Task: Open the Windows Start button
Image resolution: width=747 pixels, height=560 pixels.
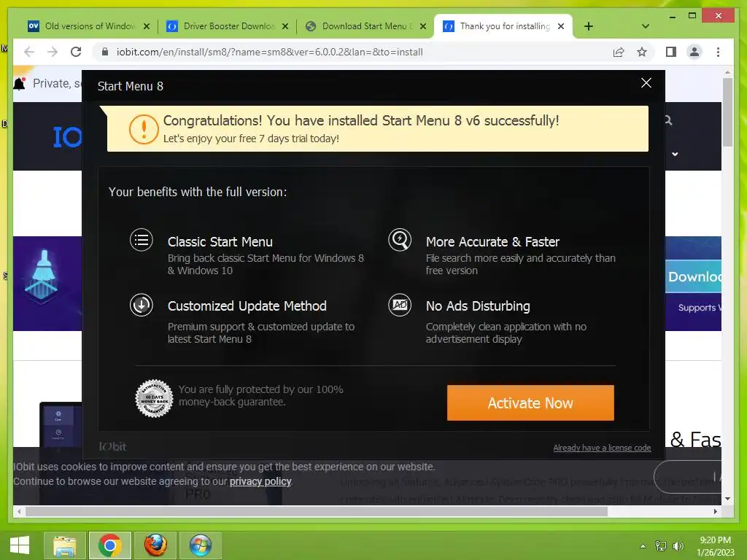Action: coord(20,545)
